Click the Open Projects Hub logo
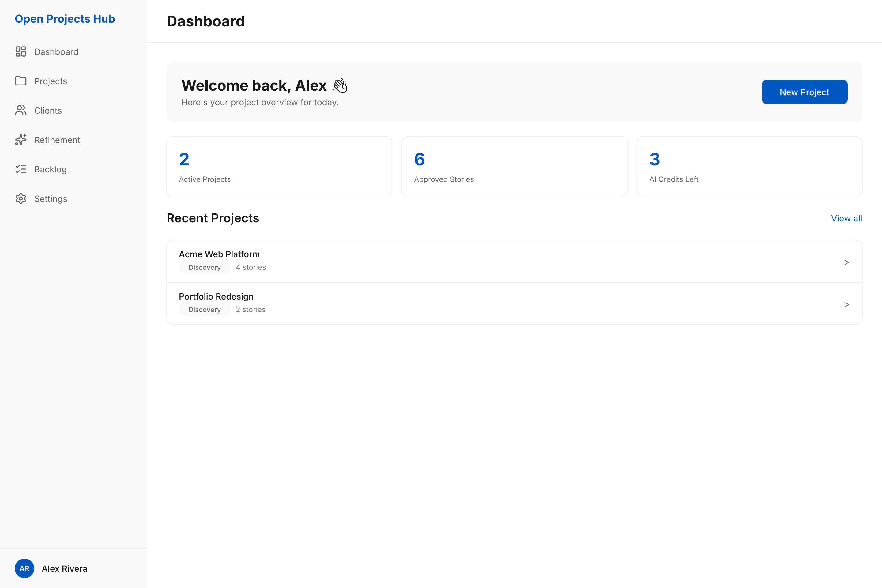 pyautogui.click(x=65, y=19)
